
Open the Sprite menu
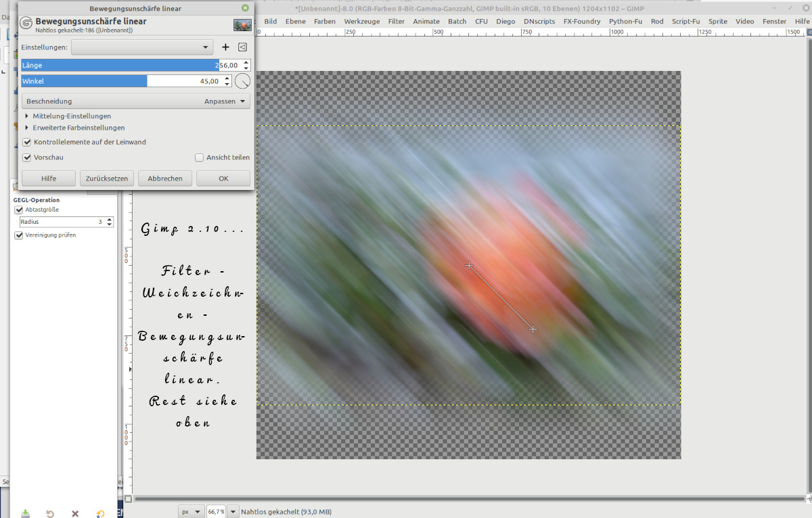pyautogui.click(x=718, y=21)
